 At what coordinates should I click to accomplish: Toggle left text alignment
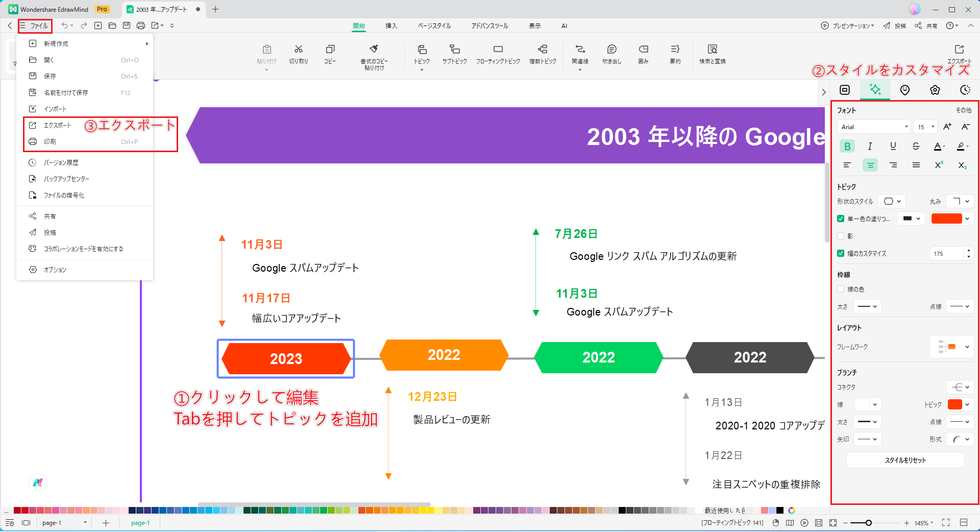(x=847, y=165)
